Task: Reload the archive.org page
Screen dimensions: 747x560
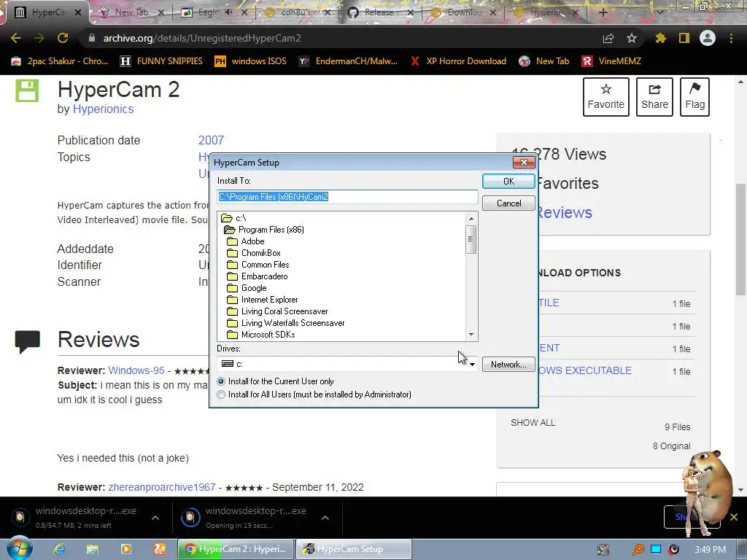Action: (x=63, y=38)
